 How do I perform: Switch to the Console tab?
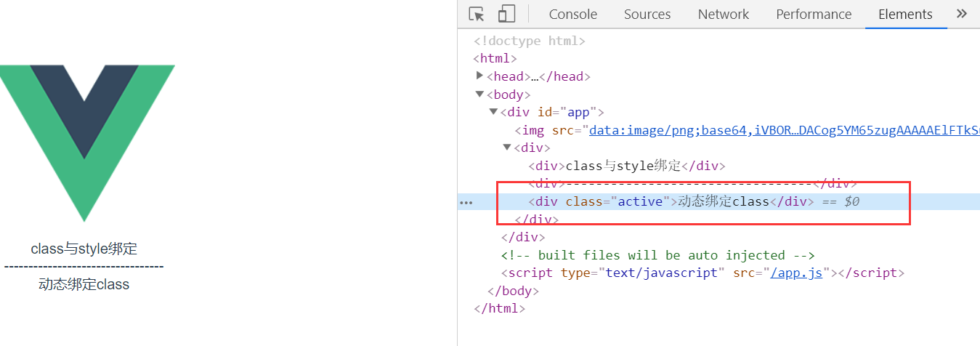(572, 15)
